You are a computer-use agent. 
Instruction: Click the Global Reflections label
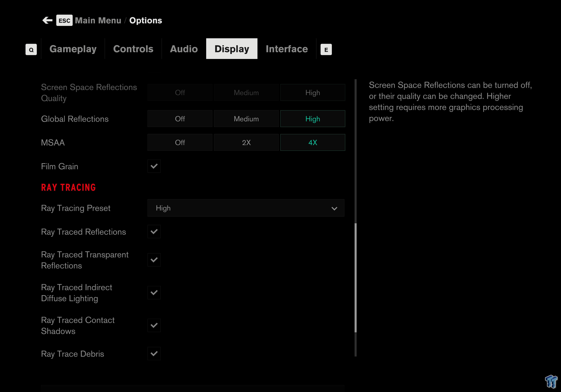click(75, 119)
